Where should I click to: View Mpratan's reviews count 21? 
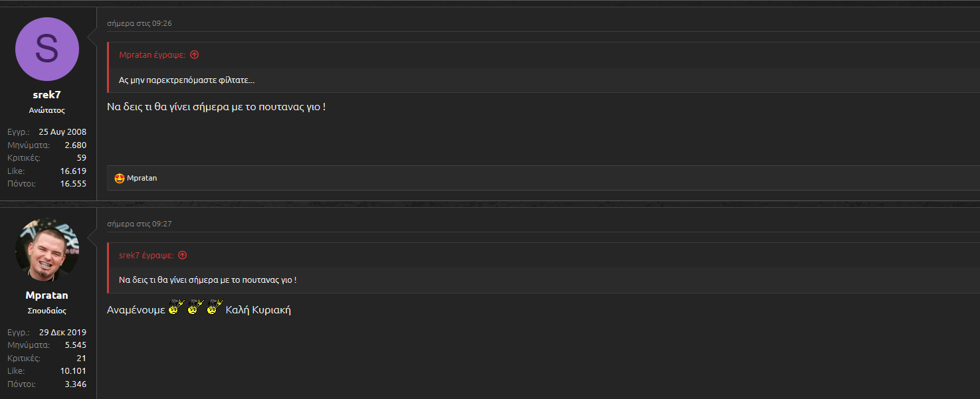coord(81,359)
